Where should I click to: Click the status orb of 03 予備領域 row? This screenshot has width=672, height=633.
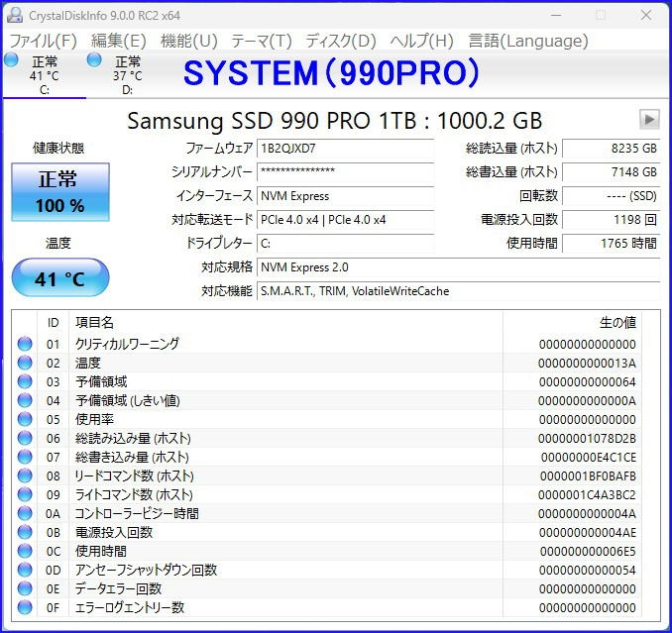tap(25, 381)
